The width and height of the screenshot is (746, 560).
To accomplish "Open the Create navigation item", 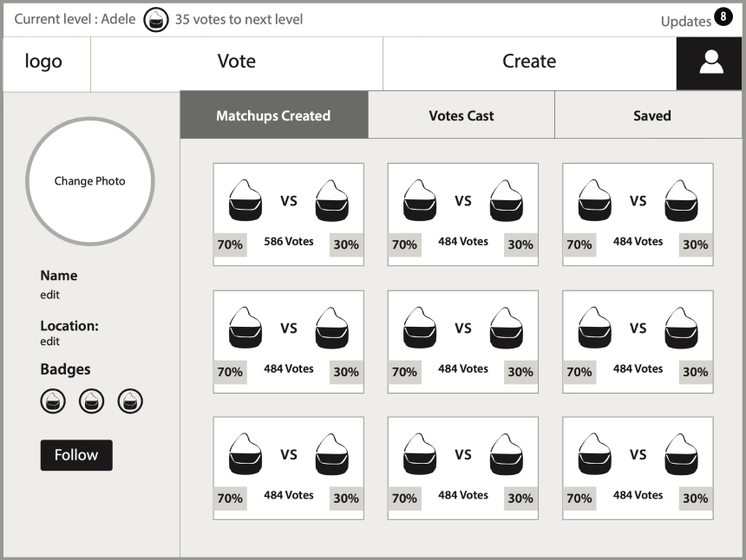I will click(529, 62).
